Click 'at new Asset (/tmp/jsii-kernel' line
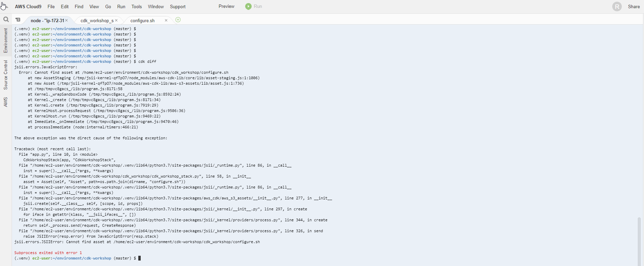Viewport: 644px width, 266px height. pyautogui.click(x=136, y=83)
